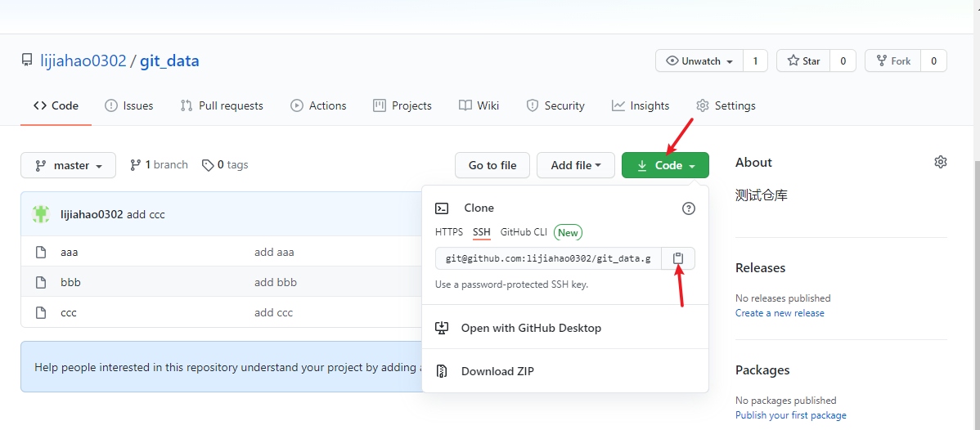Viewport: 980px width, 430px height.
Task: Click the lijiahao0302 commit avatar
Action: 41,214
